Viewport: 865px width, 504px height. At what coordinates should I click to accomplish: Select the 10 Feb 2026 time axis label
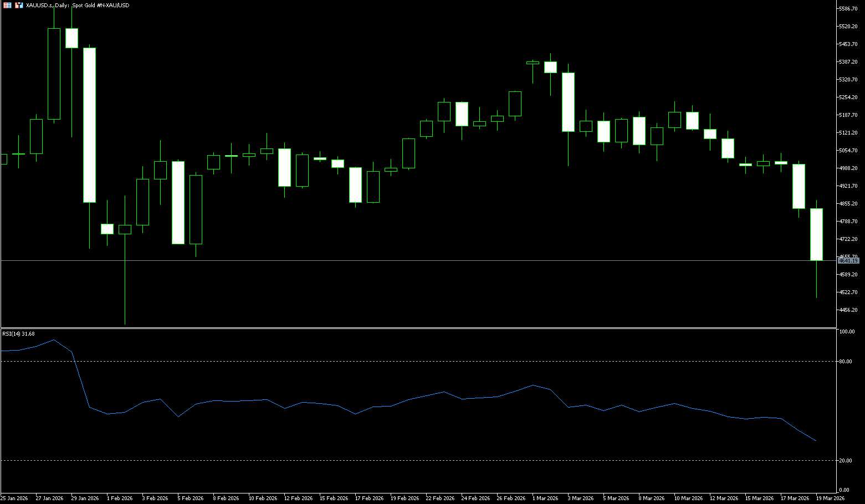point(263,498)
